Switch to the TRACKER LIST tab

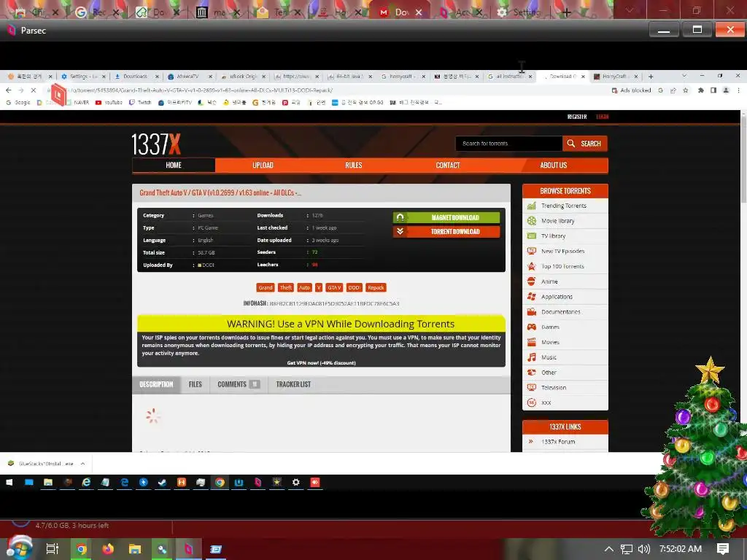[293, 384]
